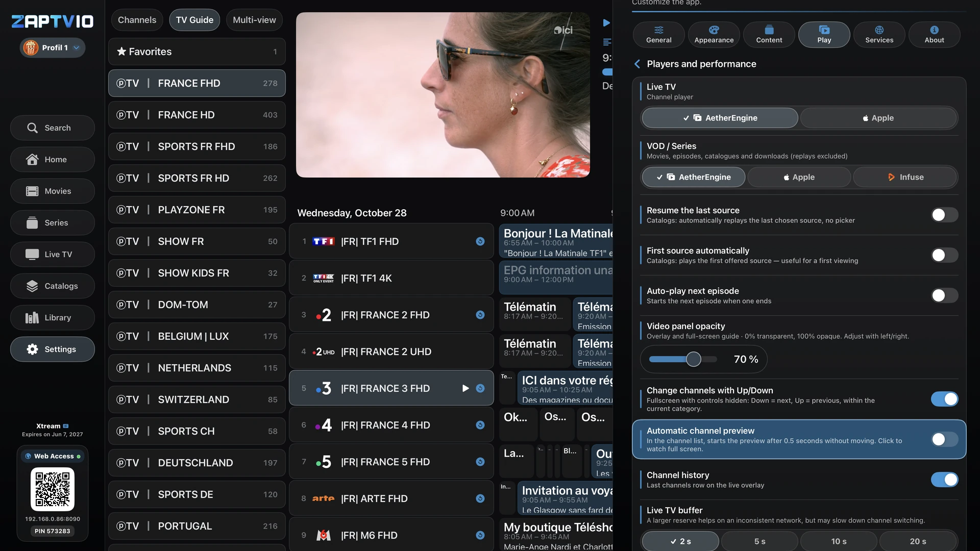Click the catch-up icon on FRANCE 2 FHD row

[x=480, y=315]
